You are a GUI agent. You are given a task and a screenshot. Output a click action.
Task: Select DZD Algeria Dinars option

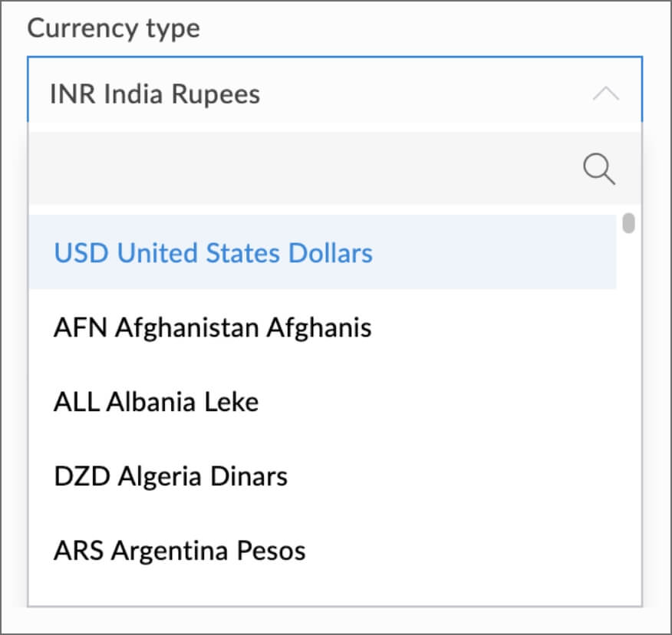click(170, 476)
